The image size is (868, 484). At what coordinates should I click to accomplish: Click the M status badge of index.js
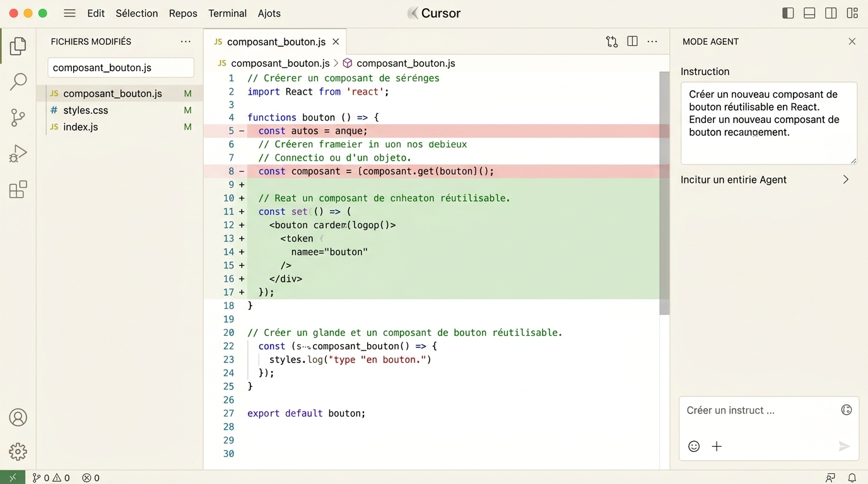pyautogui.click(x=187, y=127)
